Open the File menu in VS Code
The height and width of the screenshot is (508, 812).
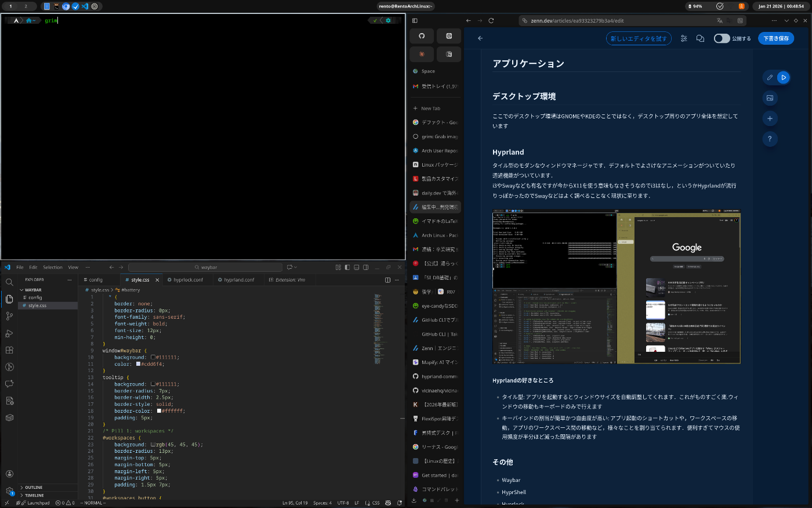point(20,267)
